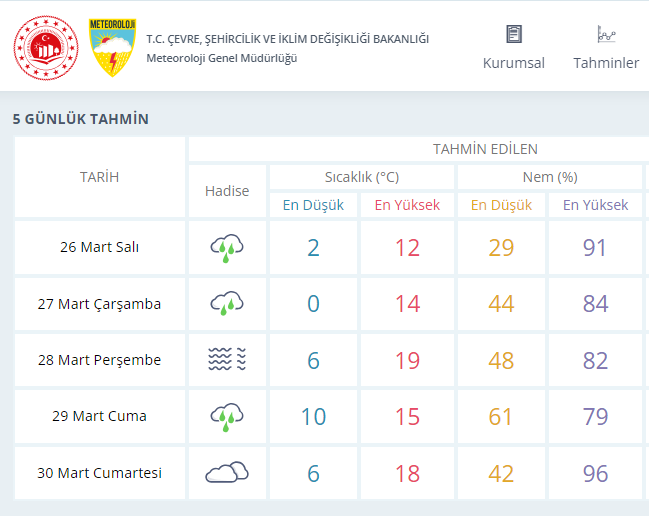Open the Tahminler chart icon
The width and height of the screenshot is (649, 516).
pos(606,34)
